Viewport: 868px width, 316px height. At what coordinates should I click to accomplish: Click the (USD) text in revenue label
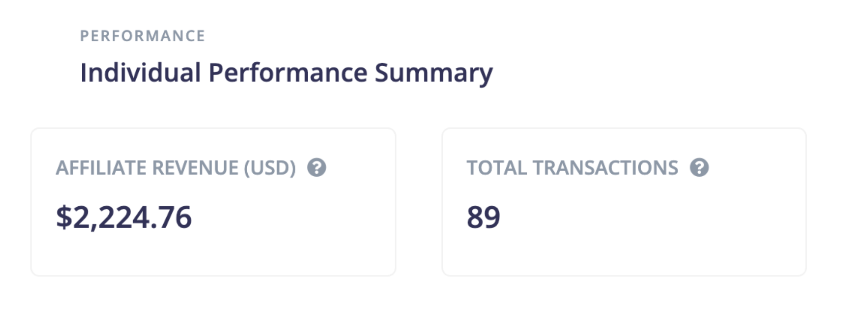(269, 168)
